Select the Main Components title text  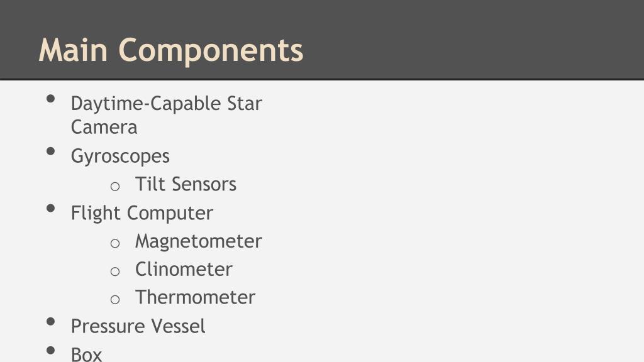coord(171,50)
